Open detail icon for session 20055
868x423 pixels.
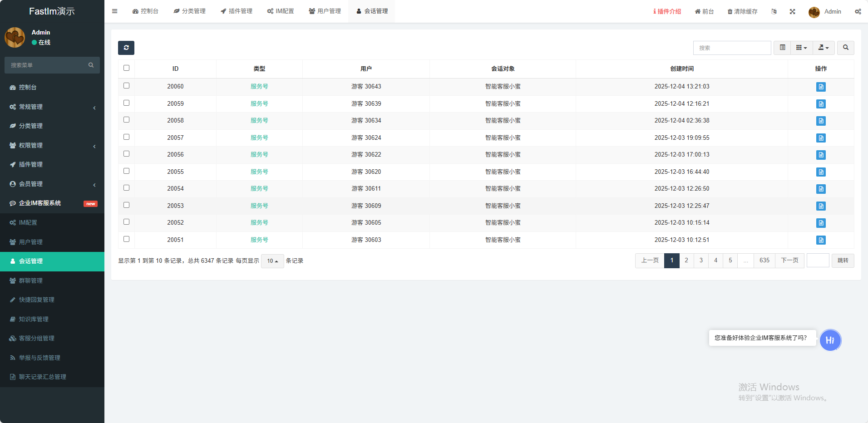pyautogui.click(x=820, y=172)
